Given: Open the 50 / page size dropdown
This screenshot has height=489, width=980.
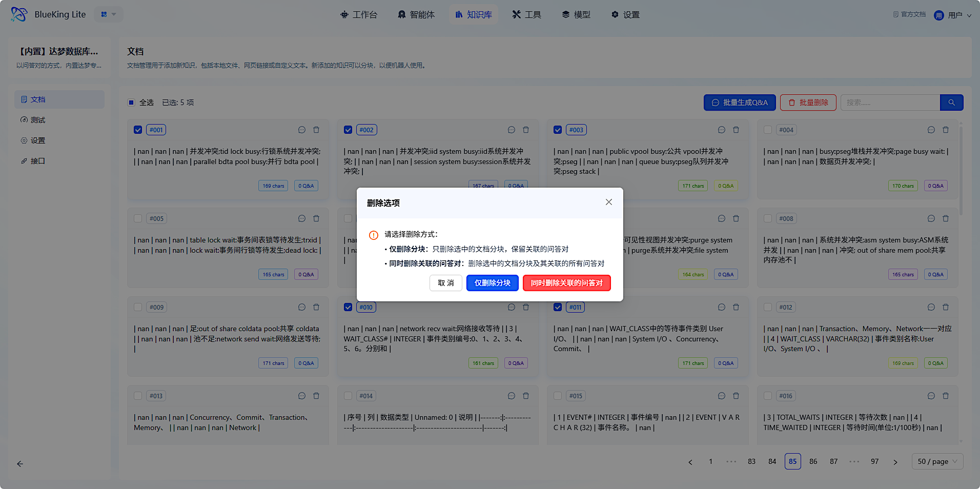Looking at the screenshot, I should [x=937, y=461].
